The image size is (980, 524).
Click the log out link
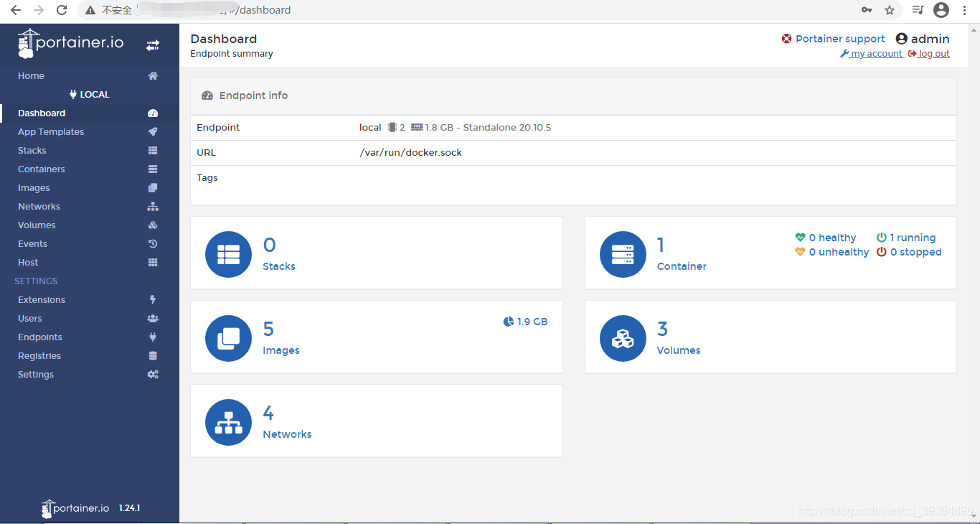929,54
